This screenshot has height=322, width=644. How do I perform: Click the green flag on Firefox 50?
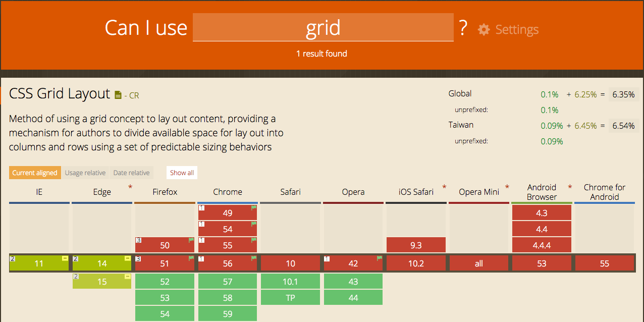click(x=191, y=240)
